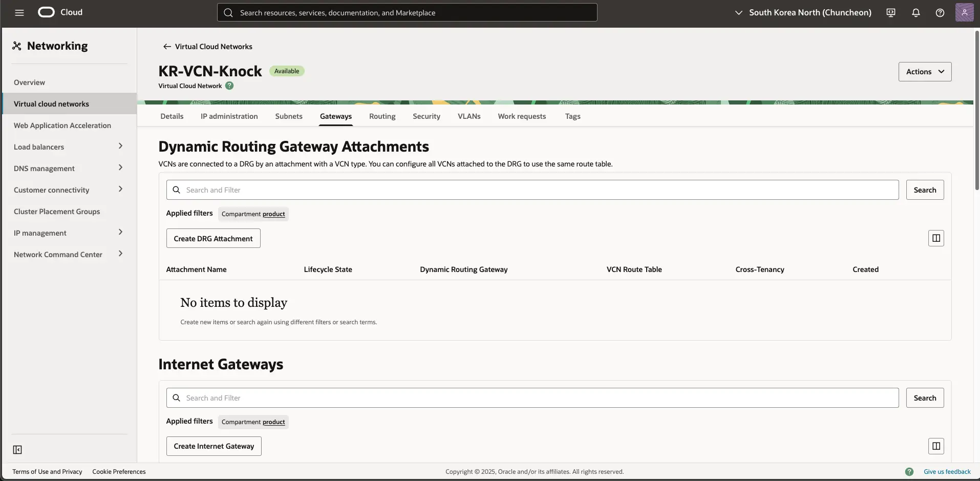Click Created column header
The height and width of the screenshot is (481, 980).
865,269
